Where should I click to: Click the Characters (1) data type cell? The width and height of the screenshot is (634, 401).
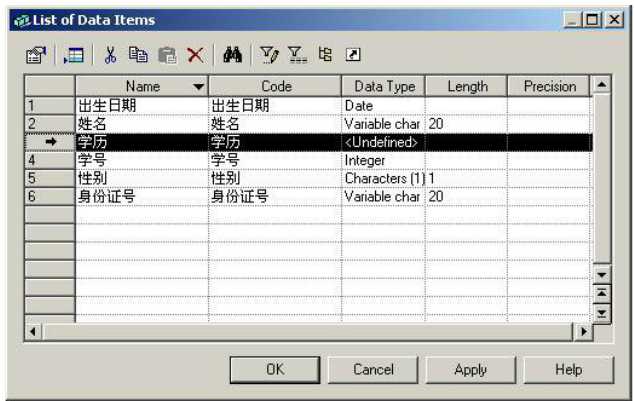383,178
